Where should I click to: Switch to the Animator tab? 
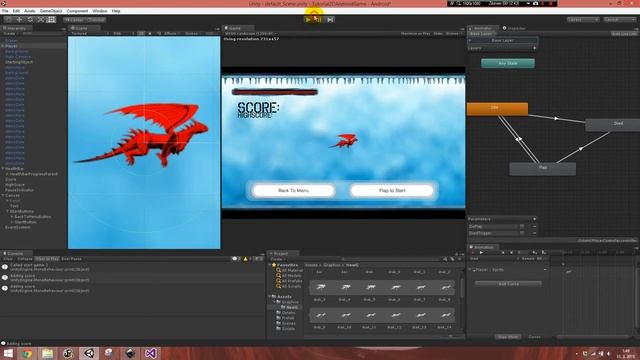pyautogui.click(x=483, y=28)
